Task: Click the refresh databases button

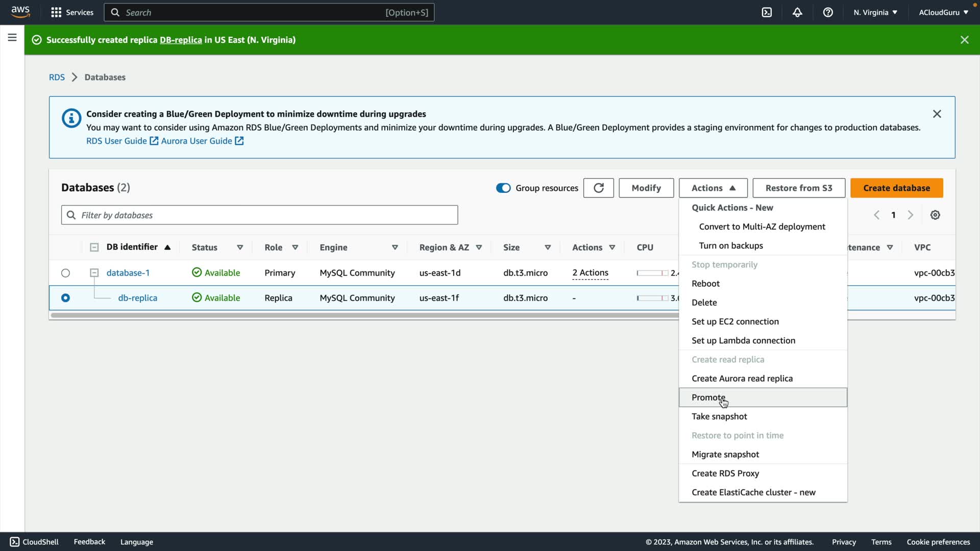Action: (598, 188)
